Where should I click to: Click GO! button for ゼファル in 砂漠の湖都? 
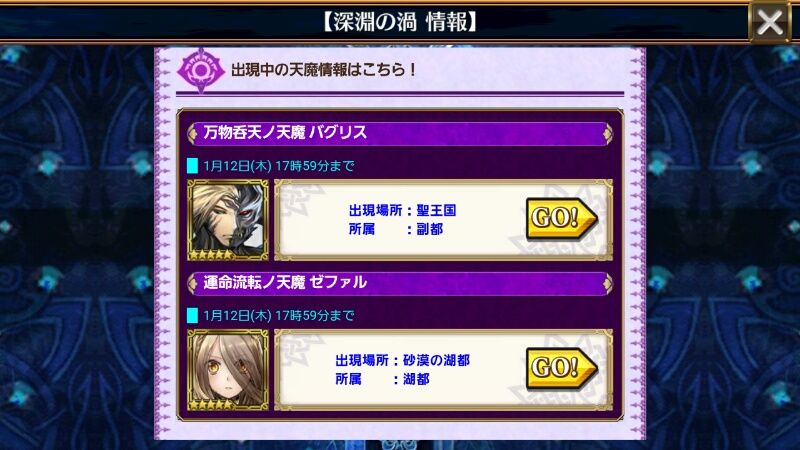click(x=561, y=368)
